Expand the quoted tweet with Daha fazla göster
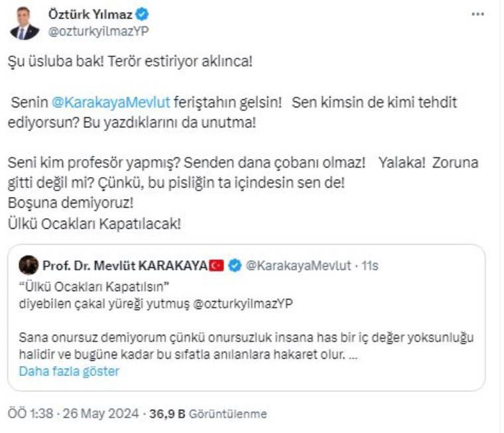This screenshot has width=504, height=433. click(69, 371)
